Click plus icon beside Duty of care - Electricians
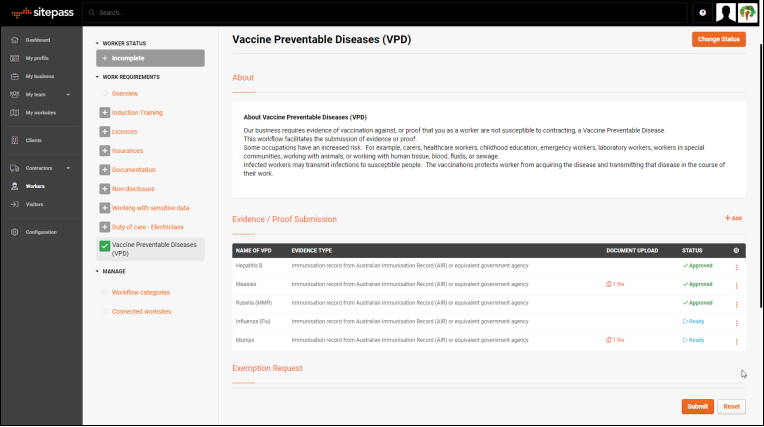 pos(104,227)
